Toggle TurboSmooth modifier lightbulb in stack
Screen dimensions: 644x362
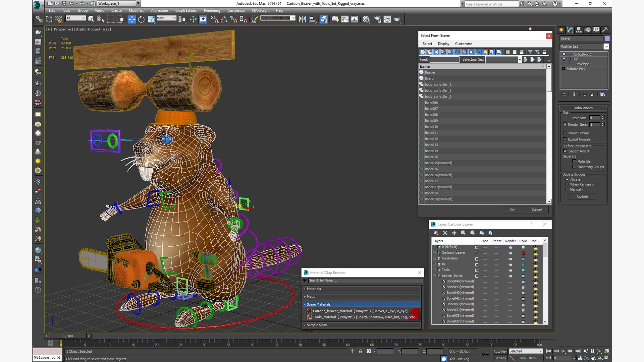coord(564,54)
